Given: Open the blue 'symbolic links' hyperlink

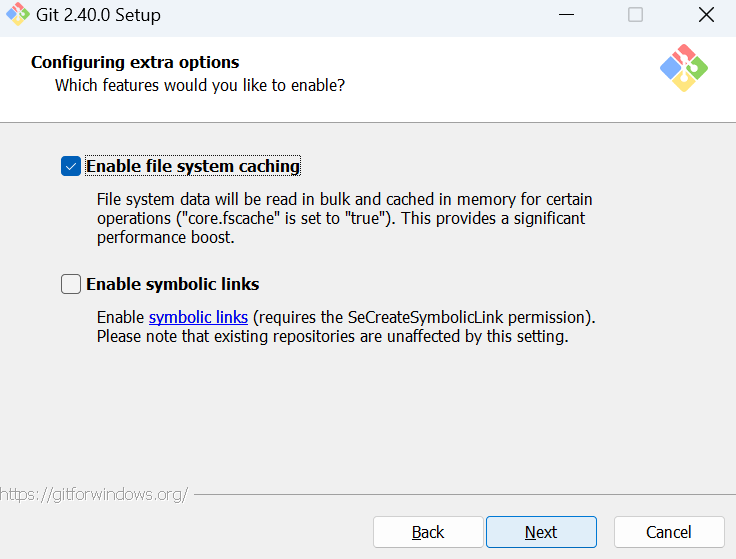Looking at the screenshot, I should [198, 317].
